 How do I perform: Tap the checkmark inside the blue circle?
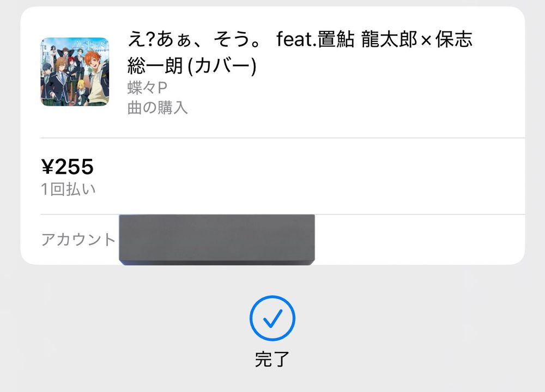(x=272, y=318)
